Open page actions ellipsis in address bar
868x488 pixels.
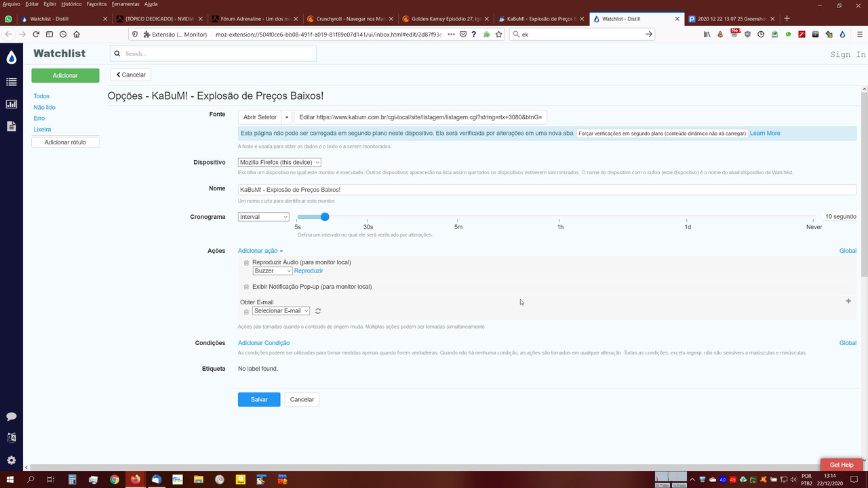click(x=451, y=34)
